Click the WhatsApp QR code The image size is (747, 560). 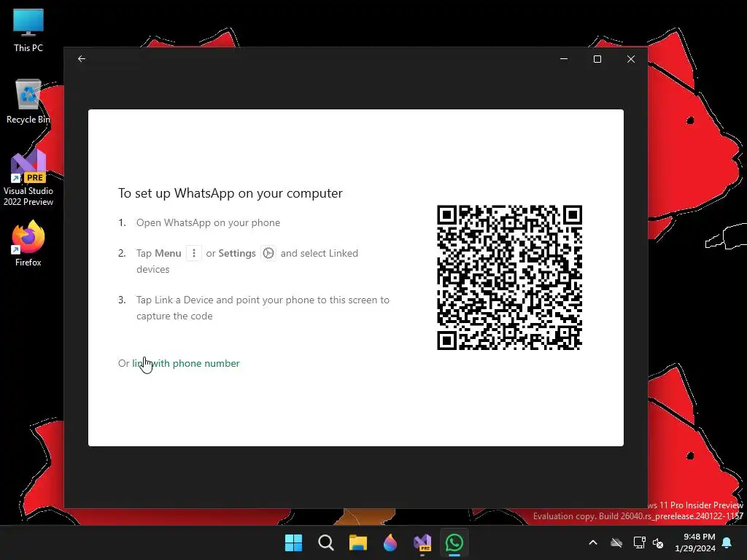point(509,278)
